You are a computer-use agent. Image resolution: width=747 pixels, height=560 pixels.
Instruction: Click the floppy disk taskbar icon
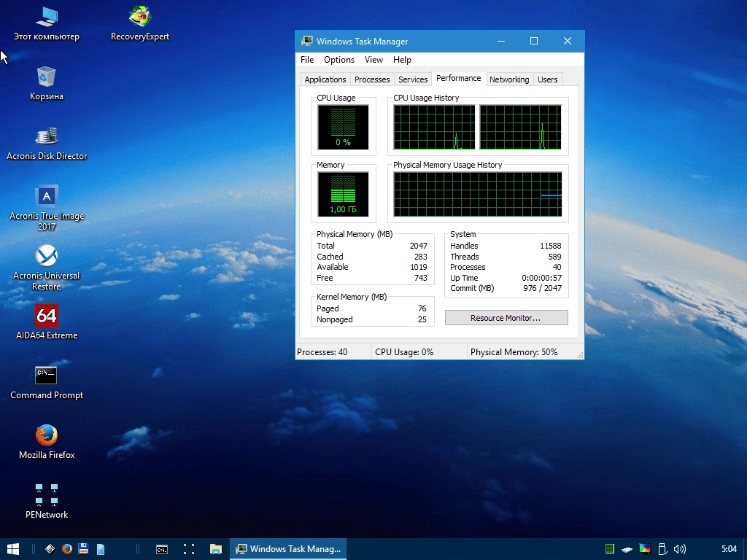(x=84, y=549)
